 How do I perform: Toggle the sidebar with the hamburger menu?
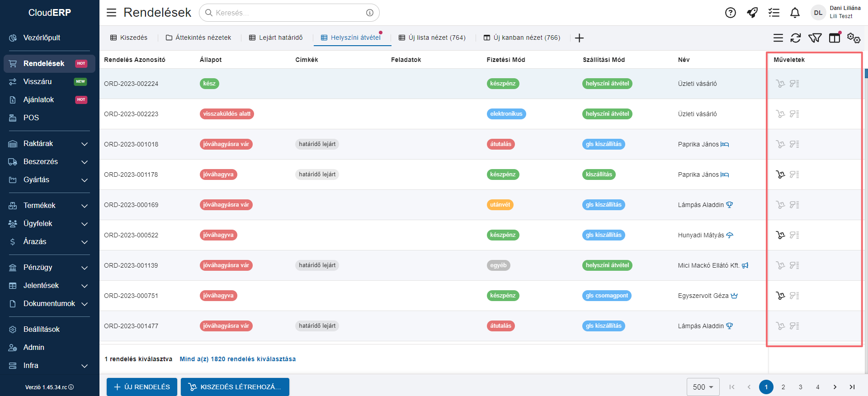click(x=111, y=13)
